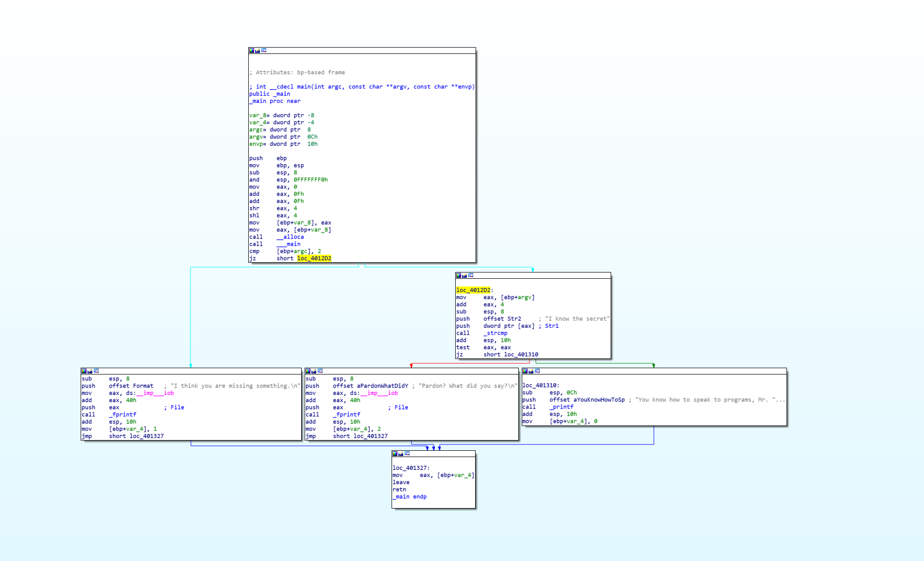Click the pencil icon on the loc_4012D2 node

464,275
